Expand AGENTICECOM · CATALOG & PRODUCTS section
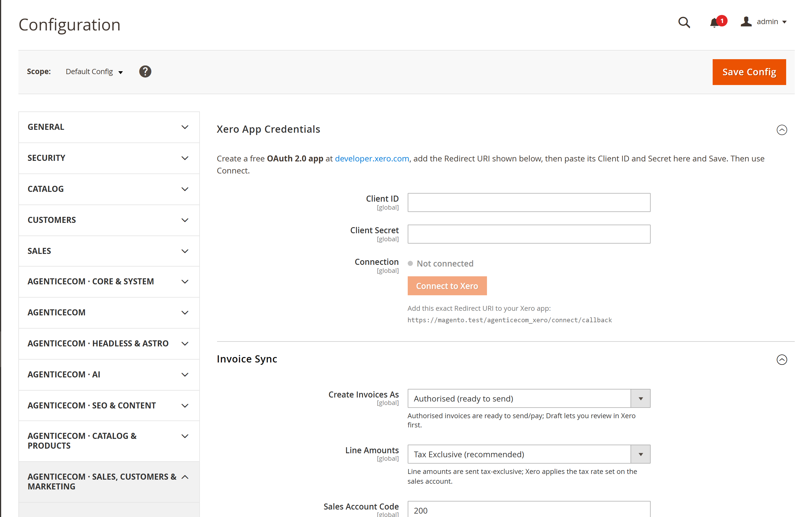Screen dimensions: 812x517 (x=109, y=441)
